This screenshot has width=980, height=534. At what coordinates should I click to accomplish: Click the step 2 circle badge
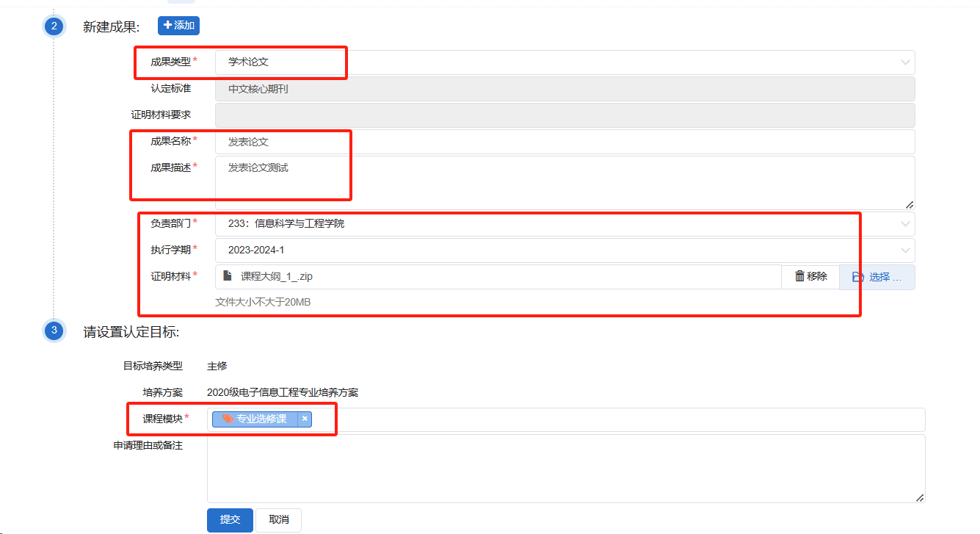(54, 26)
